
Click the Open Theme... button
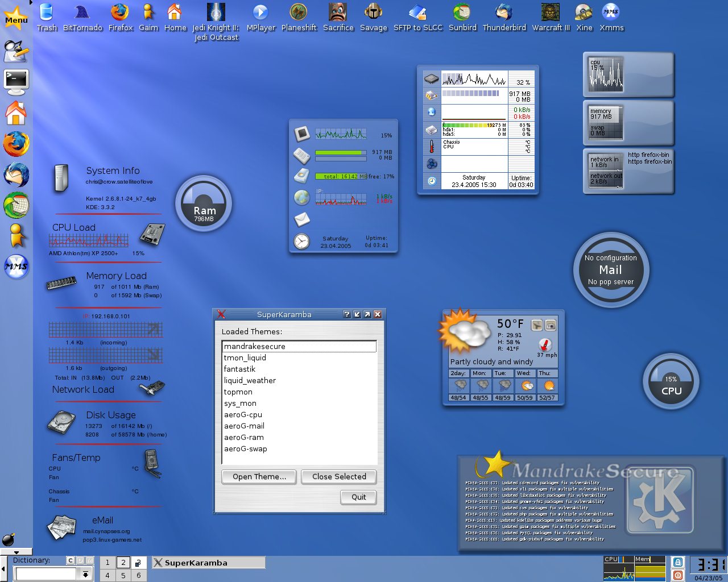(x=259, y=476)
